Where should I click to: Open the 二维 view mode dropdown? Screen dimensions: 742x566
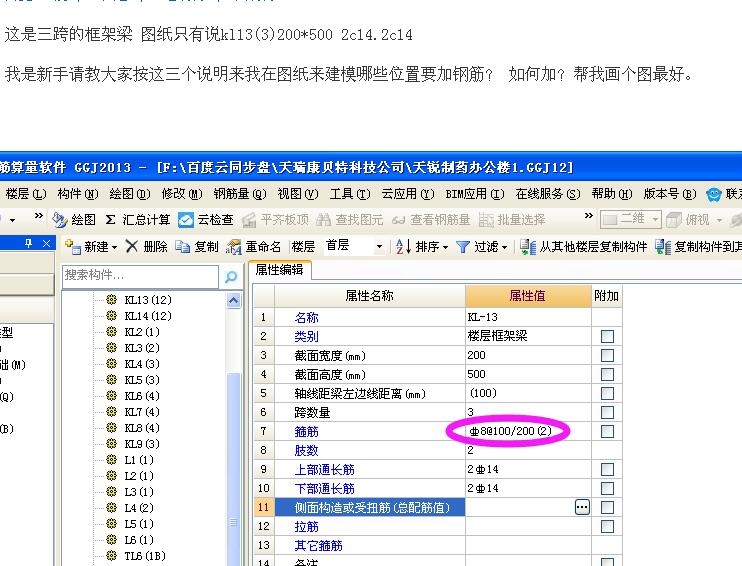click(655, 220)
